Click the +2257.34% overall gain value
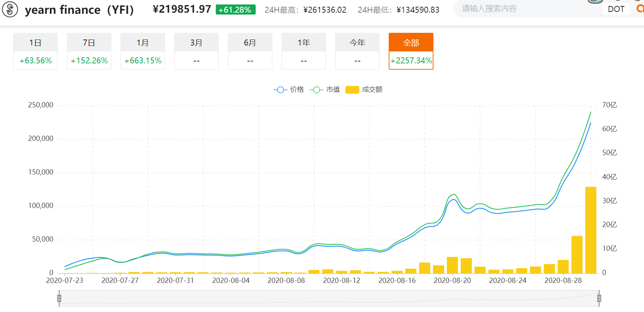 pyautogui.click(x=411, y=60)
